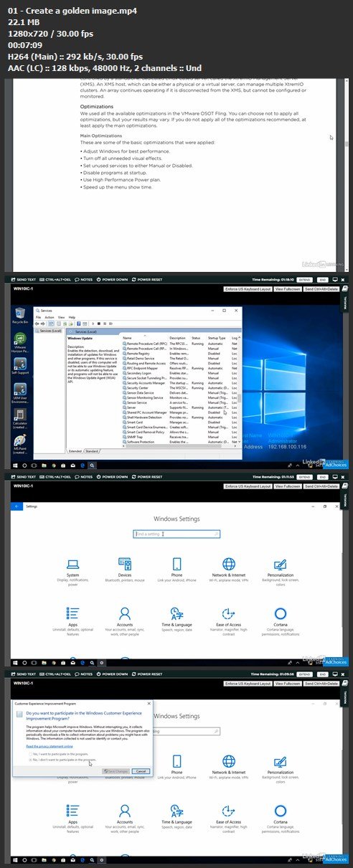353x868 pixels.
Task: Open Accounts tile in the Customer Experience dialog frame
Action: click(x=125, y=819)
